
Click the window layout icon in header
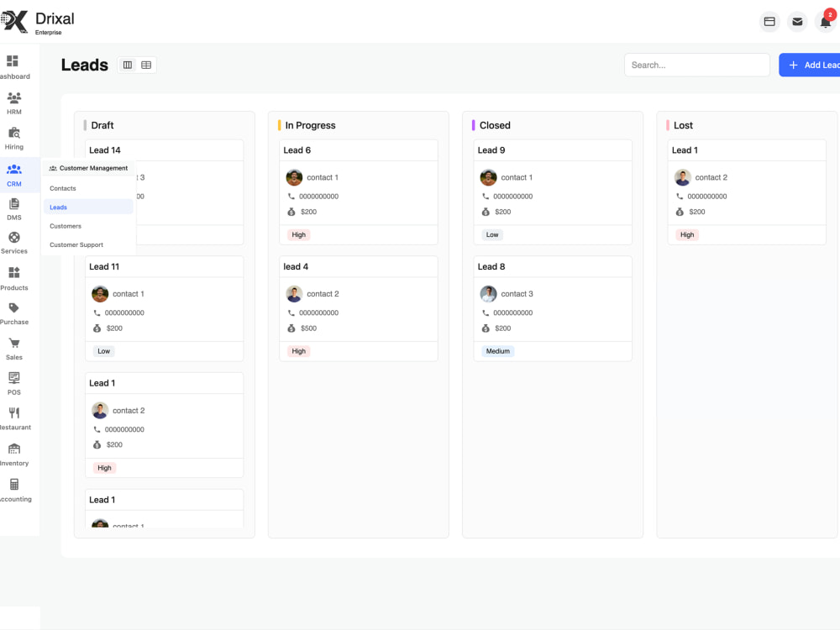(x=769, y=22)
